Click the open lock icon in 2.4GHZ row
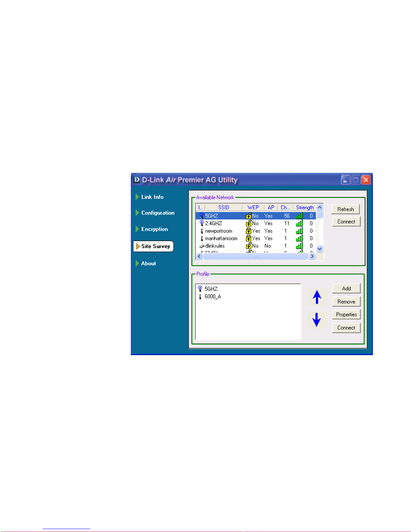 [x=249, y=223]
